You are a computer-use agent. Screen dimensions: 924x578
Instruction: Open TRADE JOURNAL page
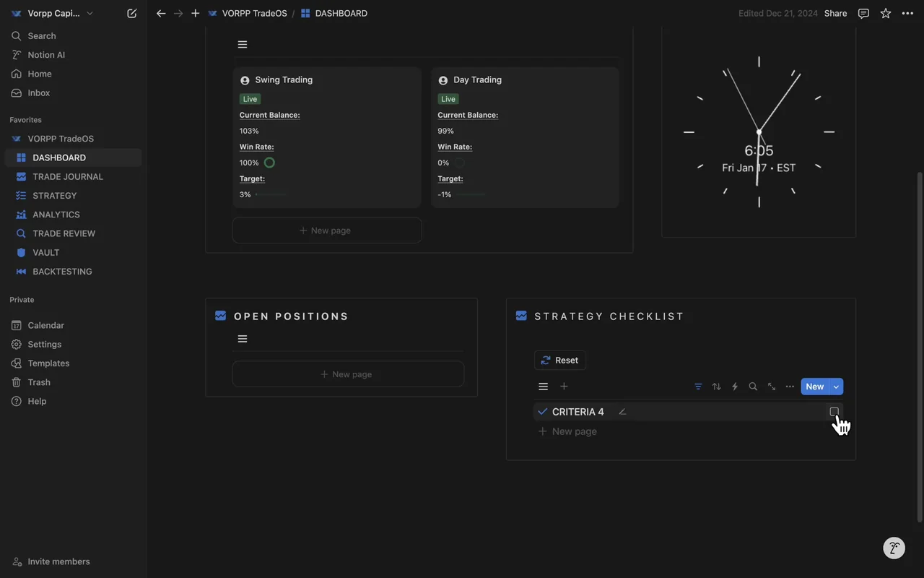click(x=73, y=176)
